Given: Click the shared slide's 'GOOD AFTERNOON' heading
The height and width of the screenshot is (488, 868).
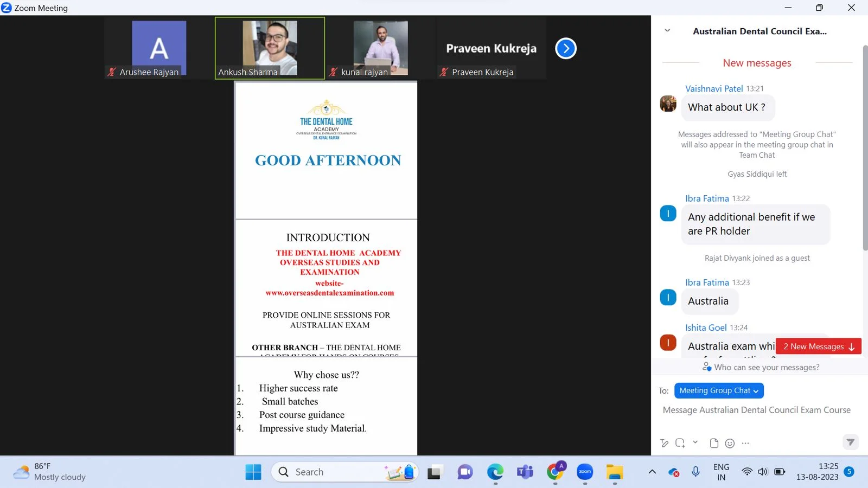Looking at the screenshot, I should [328, 160].
